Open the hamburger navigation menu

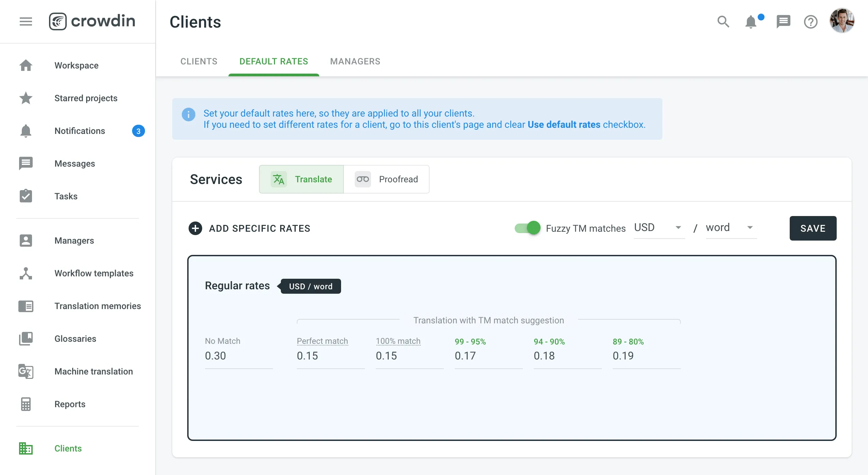point(26,21)
